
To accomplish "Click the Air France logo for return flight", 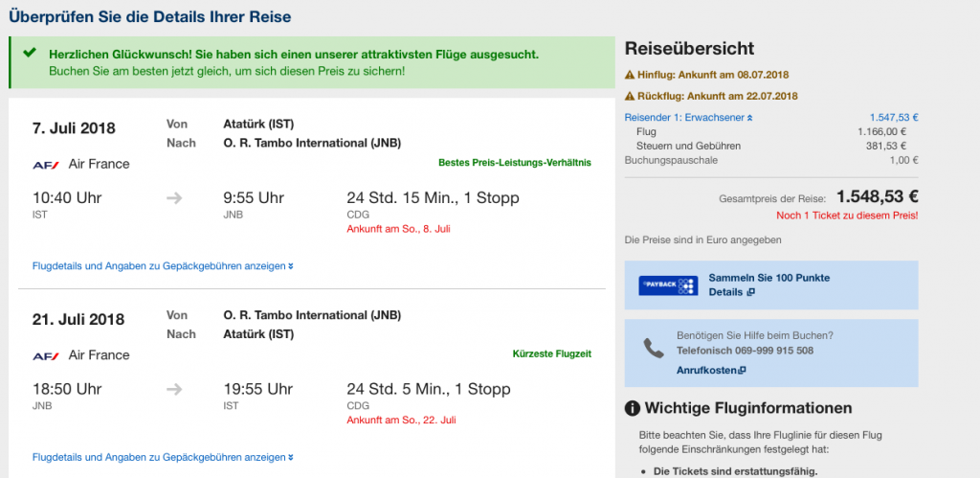I will click(x=46, y=355).
